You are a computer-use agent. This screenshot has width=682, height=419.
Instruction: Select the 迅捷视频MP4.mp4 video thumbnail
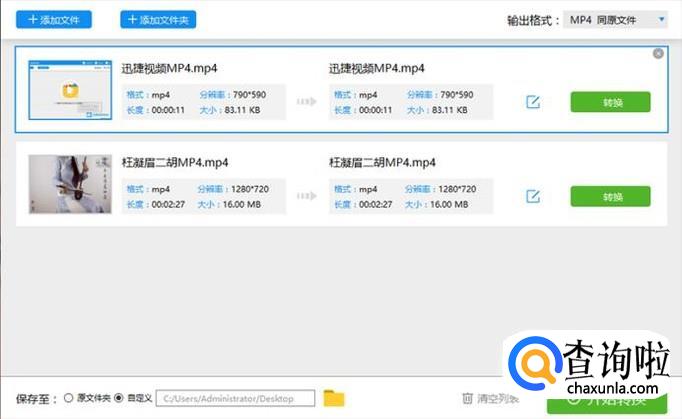[70, 90]
